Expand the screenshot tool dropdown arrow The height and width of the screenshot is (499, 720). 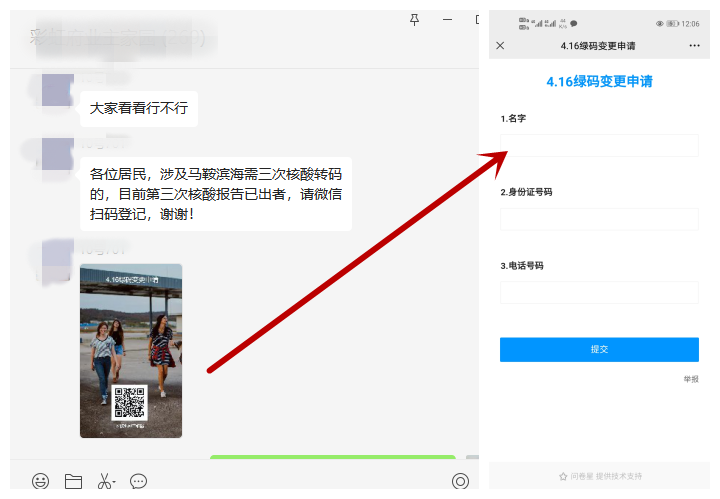pos(115,483)
